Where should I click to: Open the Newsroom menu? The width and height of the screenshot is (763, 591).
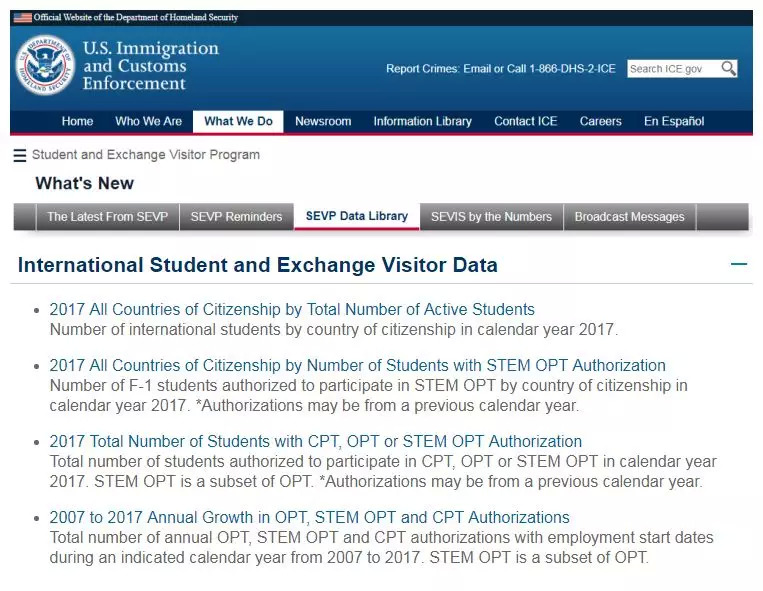point(323,122)
